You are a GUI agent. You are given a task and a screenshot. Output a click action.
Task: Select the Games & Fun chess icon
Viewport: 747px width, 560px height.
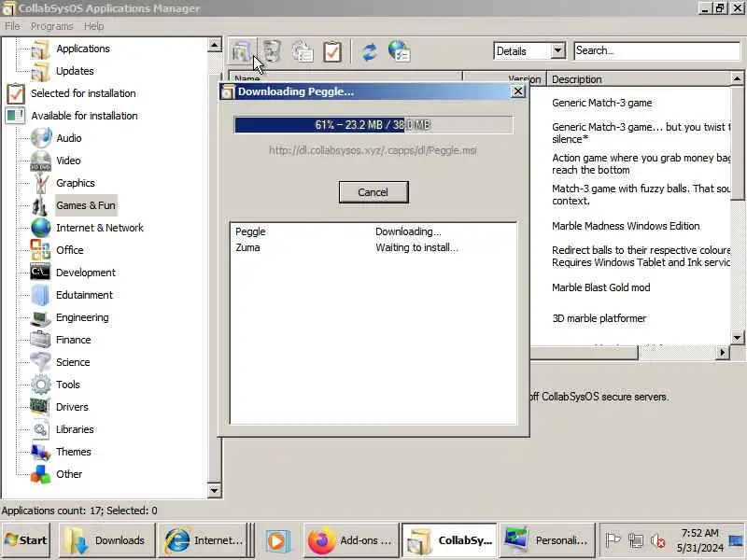coord(40,205)
